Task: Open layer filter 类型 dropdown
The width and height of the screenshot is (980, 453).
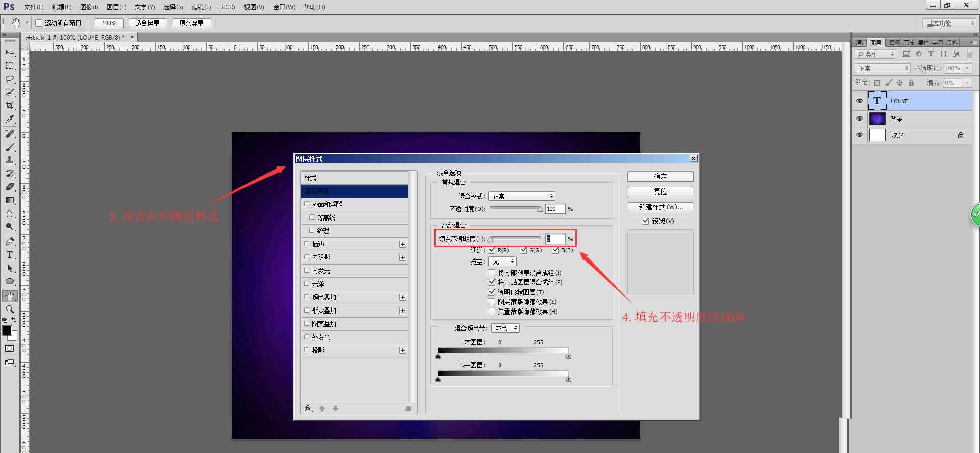Action: pyautogui.click(x=875, y=54)
